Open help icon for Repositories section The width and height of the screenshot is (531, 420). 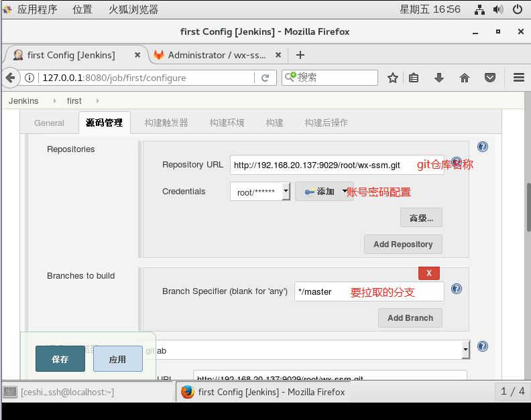(483, 147)
